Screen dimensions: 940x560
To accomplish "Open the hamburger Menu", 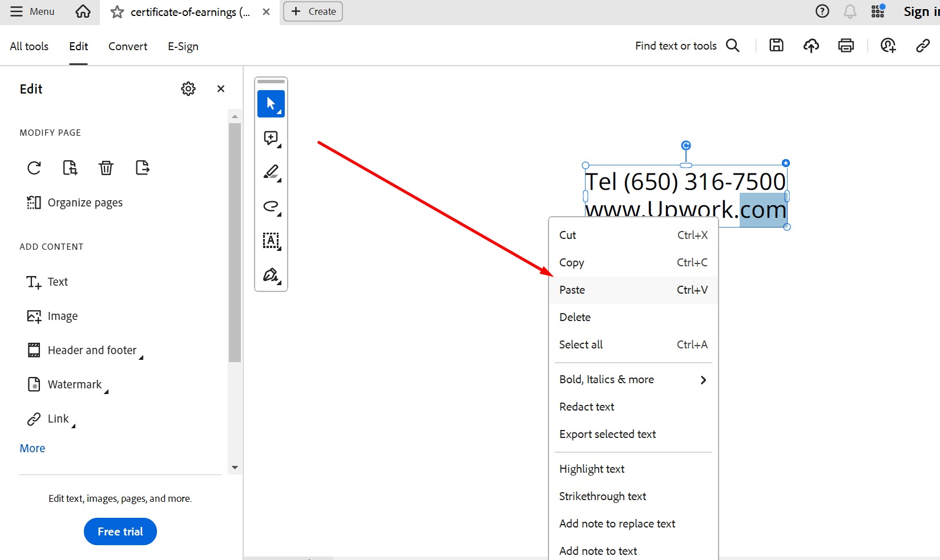I will (32, 11).
